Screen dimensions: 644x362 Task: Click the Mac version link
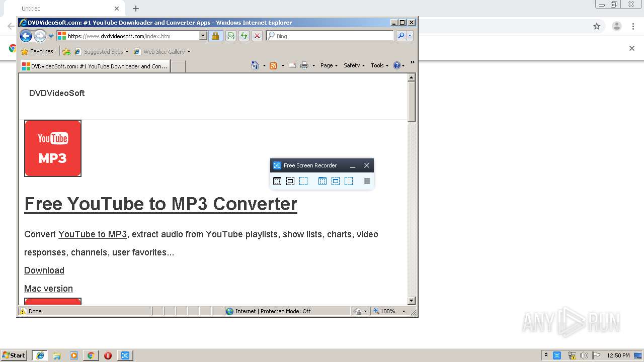point(48,289)
